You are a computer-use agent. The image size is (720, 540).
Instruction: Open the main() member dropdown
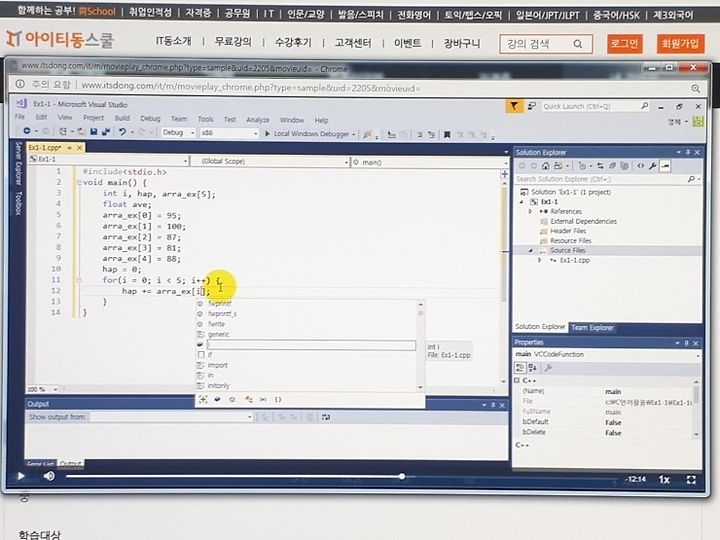[x=430, y=162]
